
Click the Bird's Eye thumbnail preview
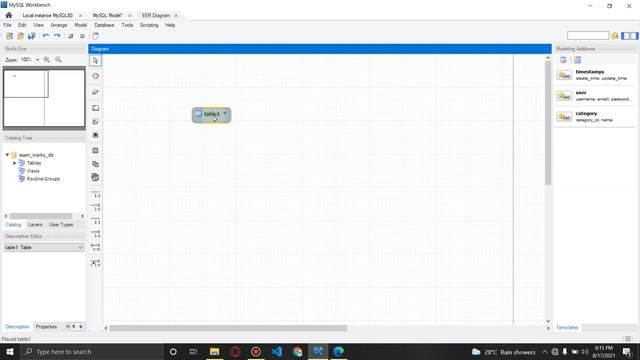click(x=44, y=98)
